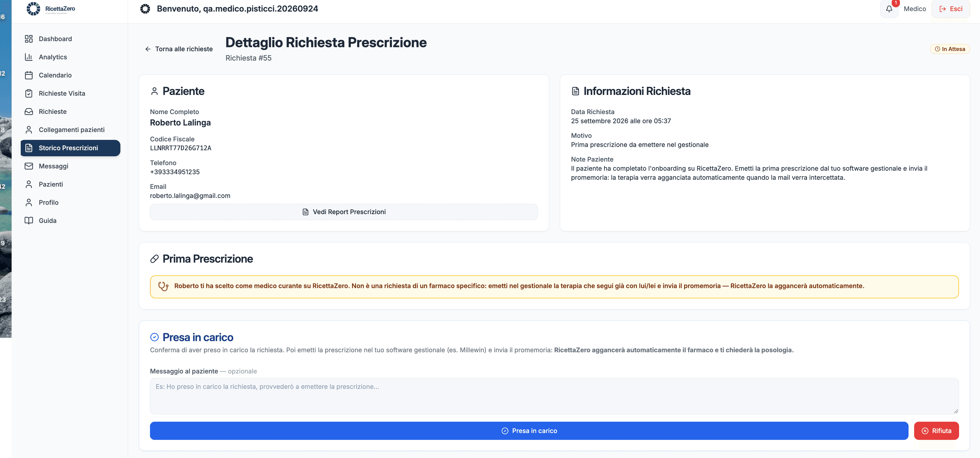Go to Calendario page
This screenshot has width=980, height=458.
pyautogui.click(x=70, y=75)
